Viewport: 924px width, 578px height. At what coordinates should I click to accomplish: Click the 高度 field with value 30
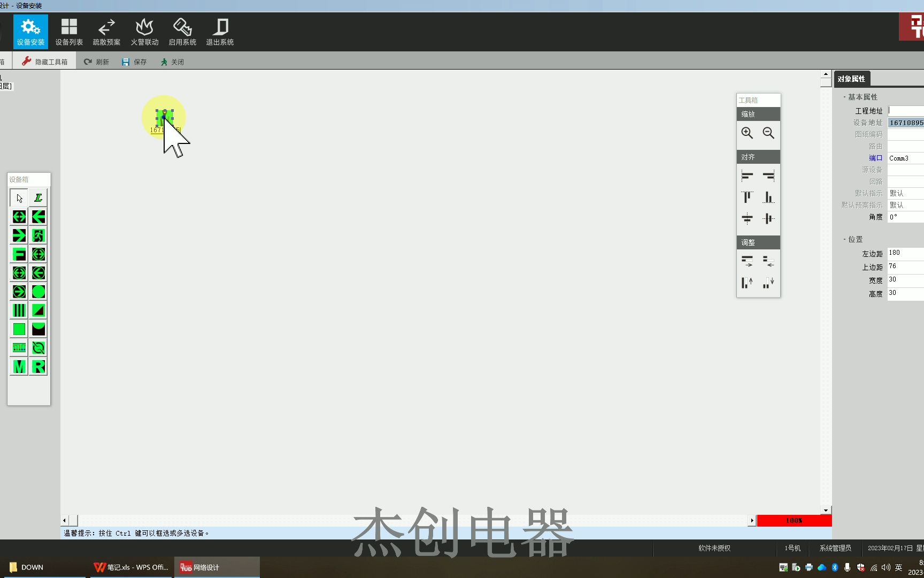click(906, 294)
